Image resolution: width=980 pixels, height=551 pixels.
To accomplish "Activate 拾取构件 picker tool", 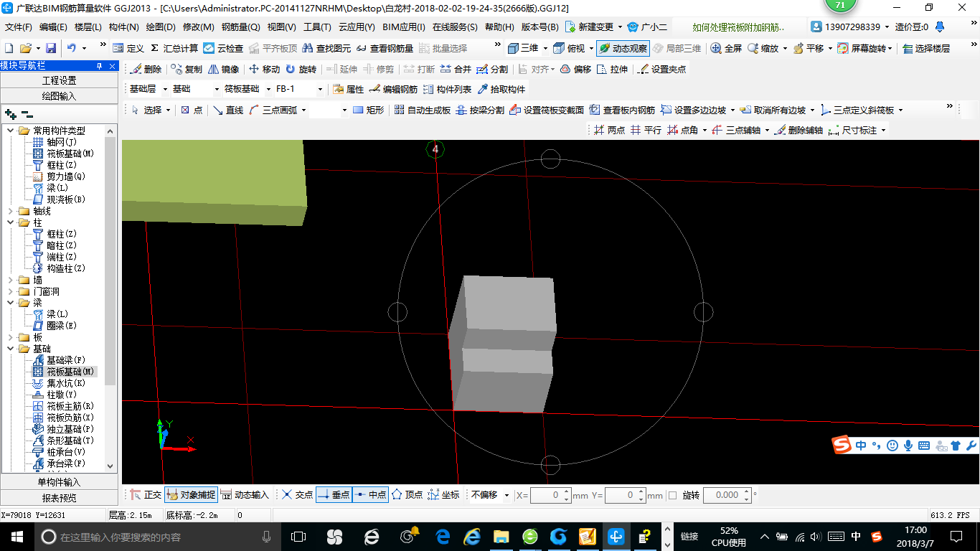I will coord(501,90).
